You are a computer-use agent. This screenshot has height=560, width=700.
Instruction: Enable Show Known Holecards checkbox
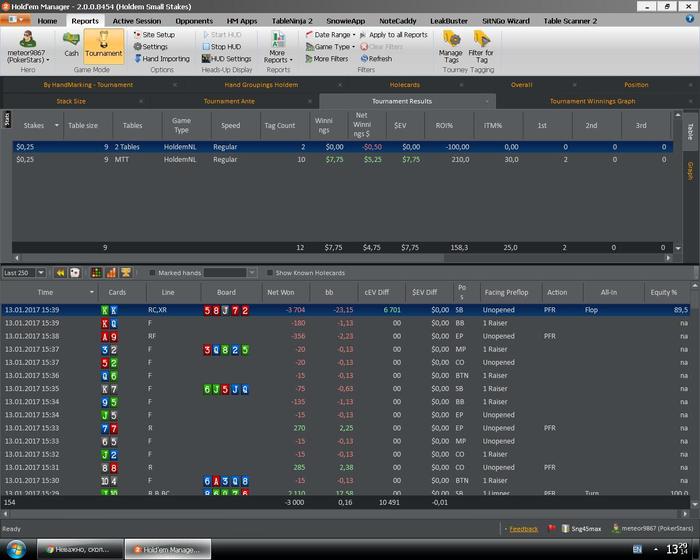[269, 272]
